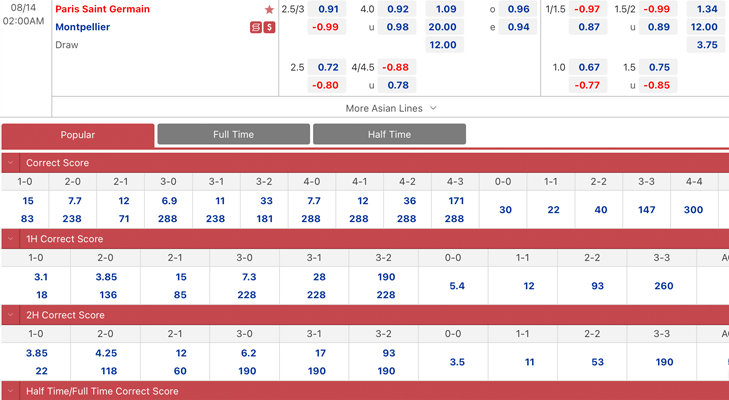Image resolution: width=729 pixels, height=400 pixels.
Task: Pick 2H Correct Score 0-0 odds 3.5
Action: pyautogui.click(x=456, y=362)
